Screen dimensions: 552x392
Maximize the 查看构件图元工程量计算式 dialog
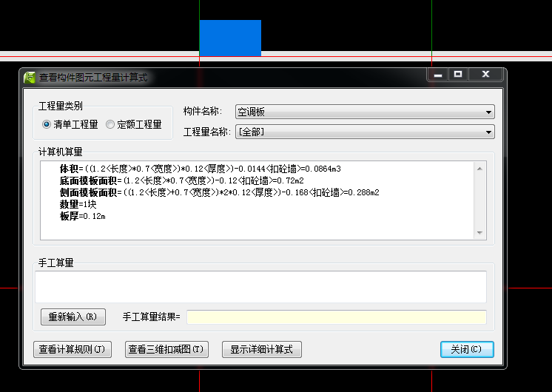458,75
